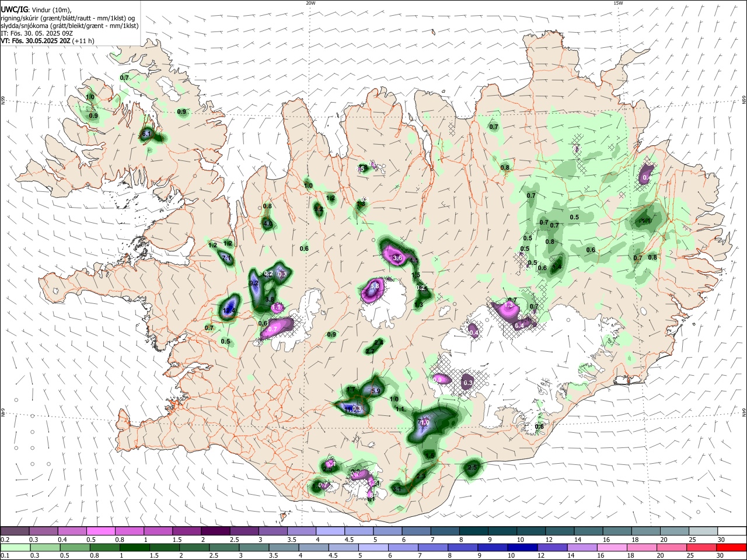This screenshot has width=747, height=560.
Task: Select the '5.9' precipitation value
Action: click(376, 391)
